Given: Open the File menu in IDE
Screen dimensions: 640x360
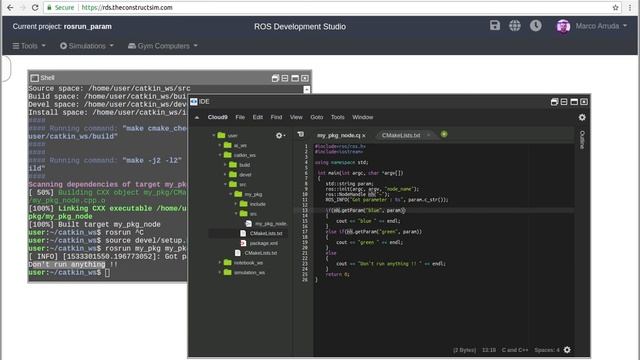Looking at the screenshot, I should [240, 117].
